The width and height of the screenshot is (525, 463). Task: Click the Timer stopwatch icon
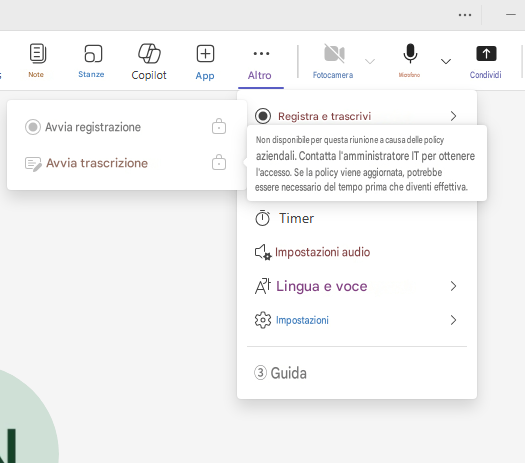pos(262,218)
